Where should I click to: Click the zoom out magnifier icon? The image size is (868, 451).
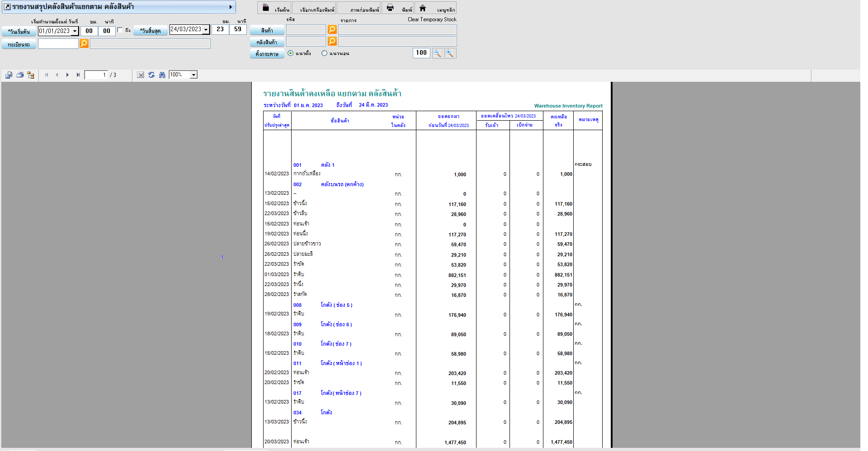437,53
